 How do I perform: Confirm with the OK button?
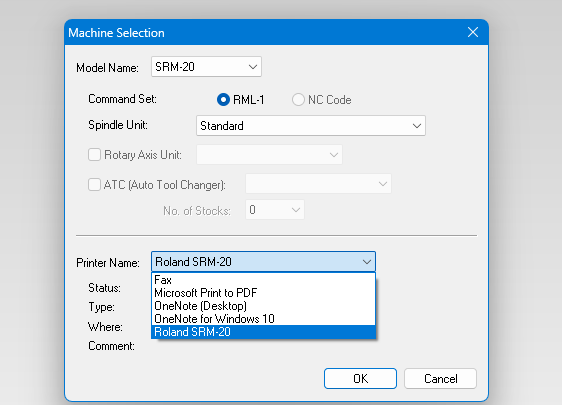click(x=360, y=378)
